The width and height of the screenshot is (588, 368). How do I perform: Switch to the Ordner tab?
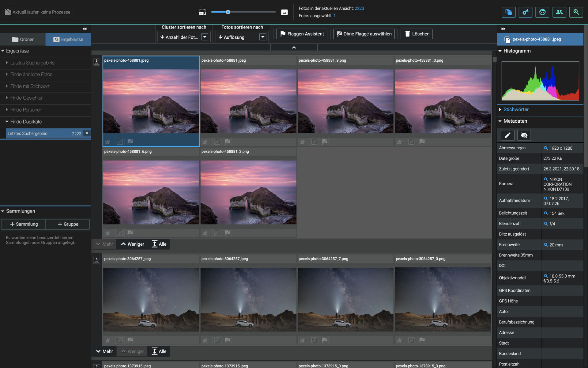(x=23, y=39)
